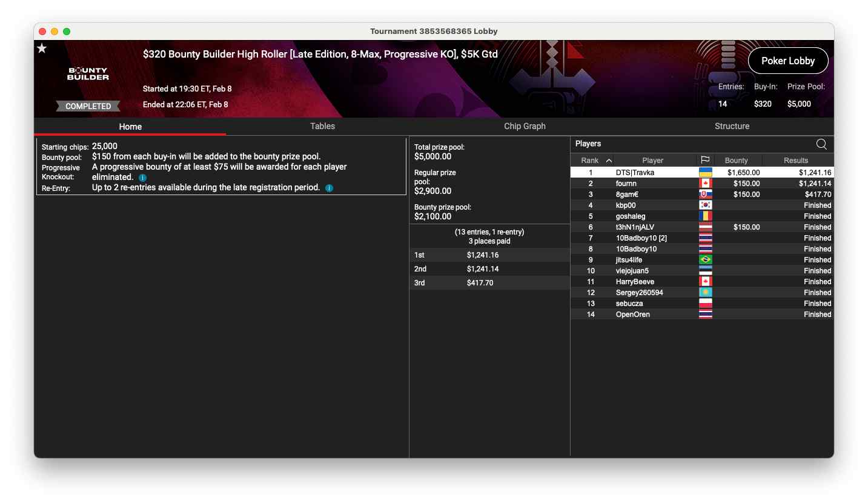Click sebucza's Poland flag icon

(705, 304)
